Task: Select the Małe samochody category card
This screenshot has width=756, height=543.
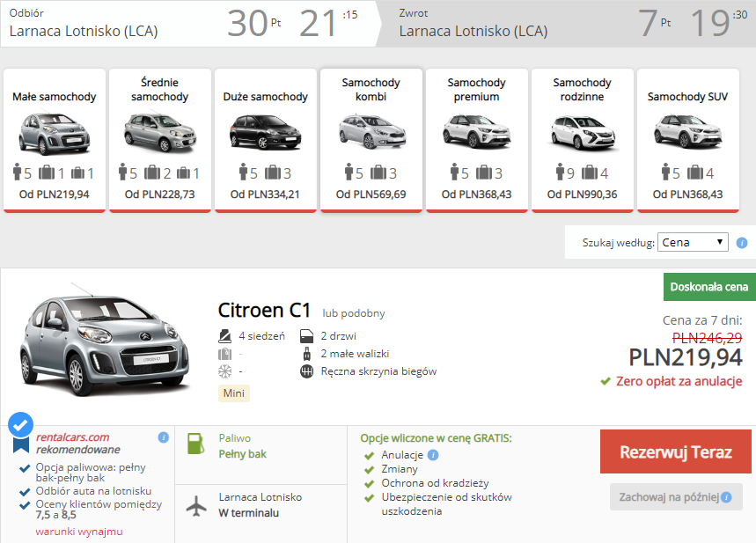Action: pos(55,140)
